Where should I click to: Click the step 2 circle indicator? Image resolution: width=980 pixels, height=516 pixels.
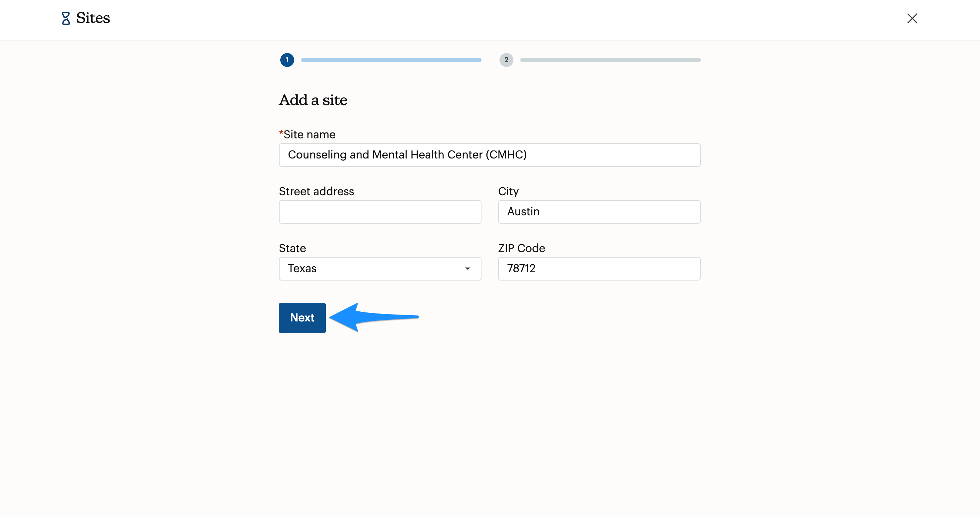[x=506, y=60]
